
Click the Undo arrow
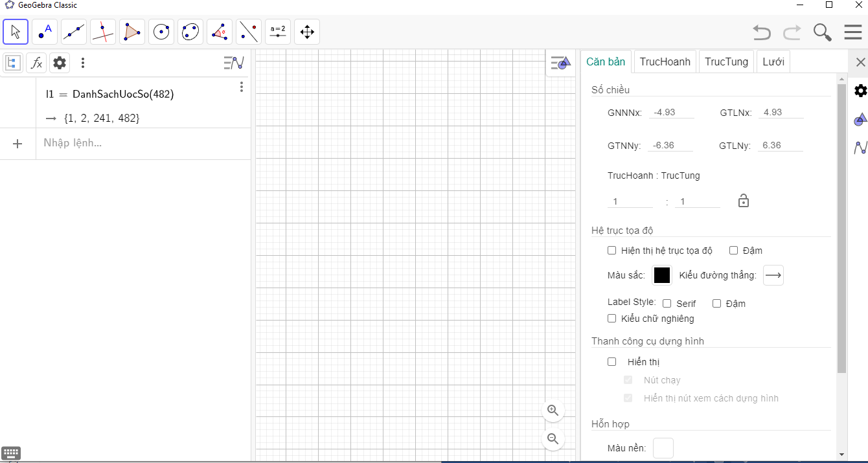pyautogui.click(x=762, y=32)
